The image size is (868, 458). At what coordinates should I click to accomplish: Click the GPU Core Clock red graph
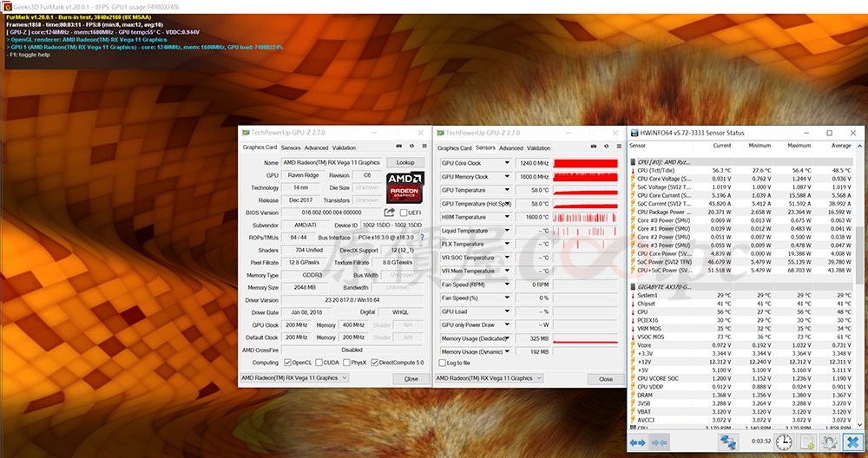[585, 163]
